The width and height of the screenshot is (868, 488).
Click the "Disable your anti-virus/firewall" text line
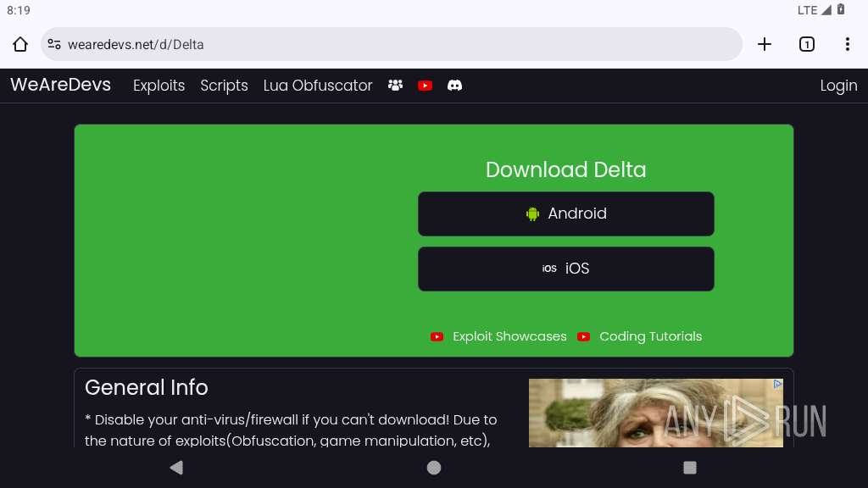coord(291,419)
